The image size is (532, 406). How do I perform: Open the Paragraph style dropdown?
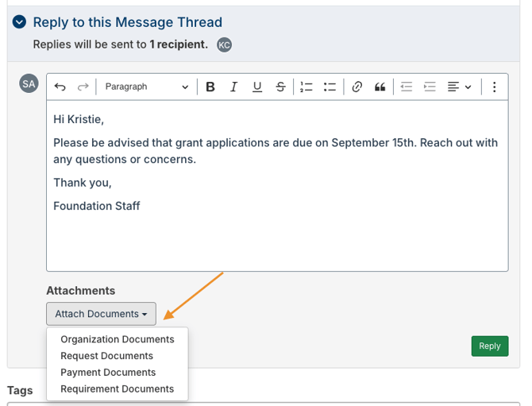pyautogui.click(x=147, y=87)
